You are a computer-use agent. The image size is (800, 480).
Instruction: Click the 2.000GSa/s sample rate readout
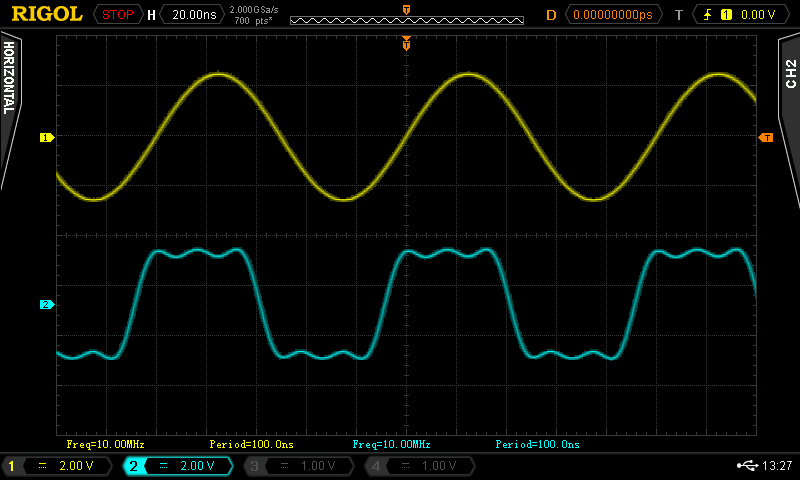[x=254, y=10]
